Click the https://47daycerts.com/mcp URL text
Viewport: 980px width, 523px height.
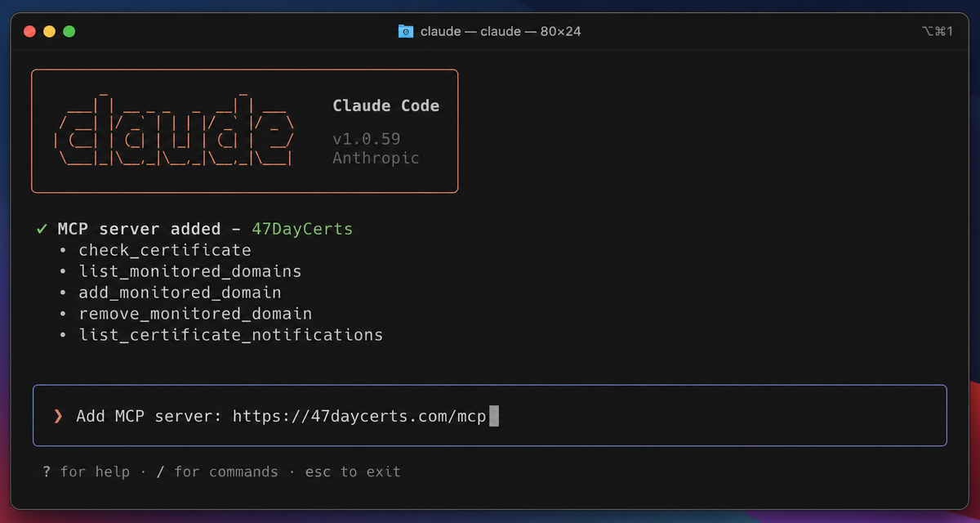pyautogui.click(x=359, y=416)
